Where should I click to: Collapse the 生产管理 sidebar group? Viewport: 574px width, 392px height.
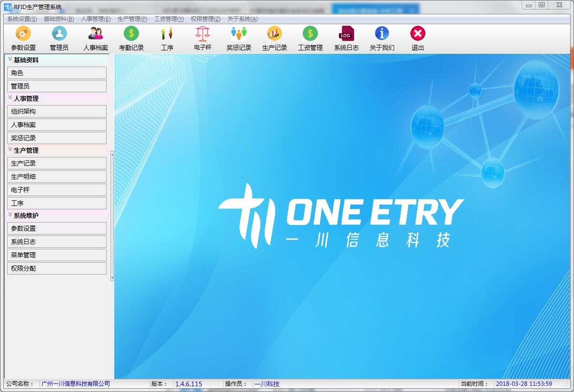[x=10, y=150]
